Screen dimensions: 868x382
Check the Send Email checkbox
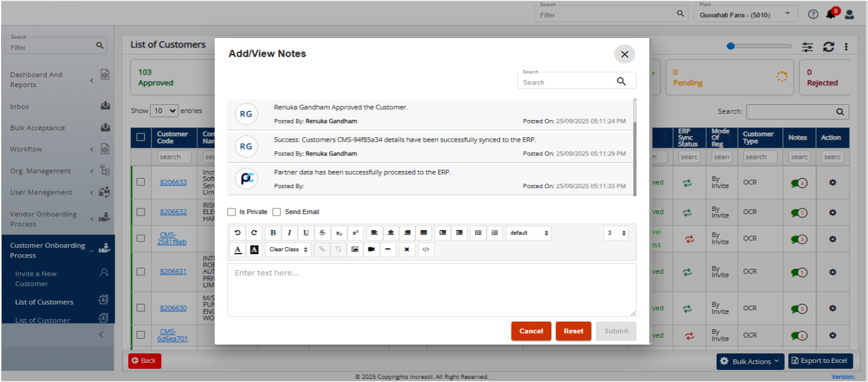(277, 212)
